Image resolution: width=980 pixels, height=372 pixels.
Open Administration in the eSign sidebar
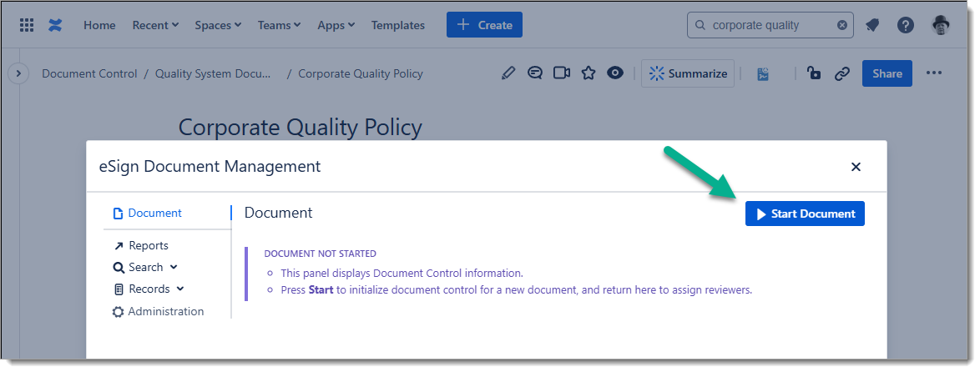pyautogui.click(x=165, y=312)
